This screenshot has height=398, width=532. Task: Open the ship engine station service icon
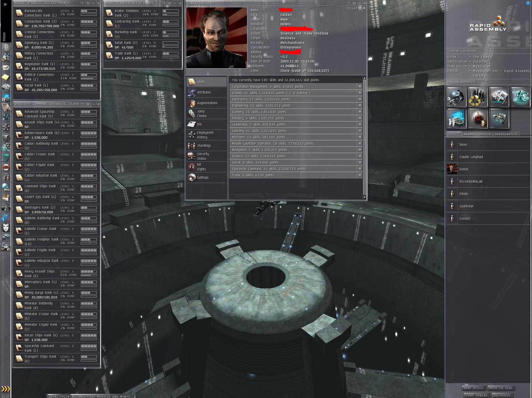(x=499, y=118)
